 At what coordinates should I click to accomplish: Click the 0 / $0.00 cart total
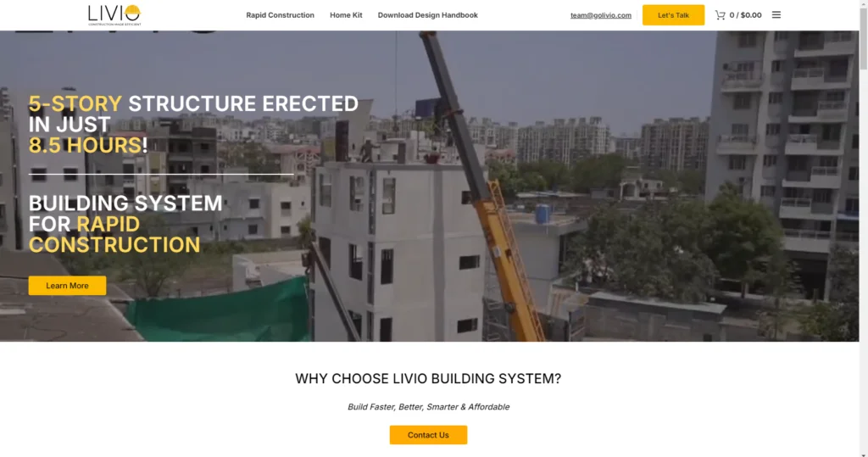(745, 15)
